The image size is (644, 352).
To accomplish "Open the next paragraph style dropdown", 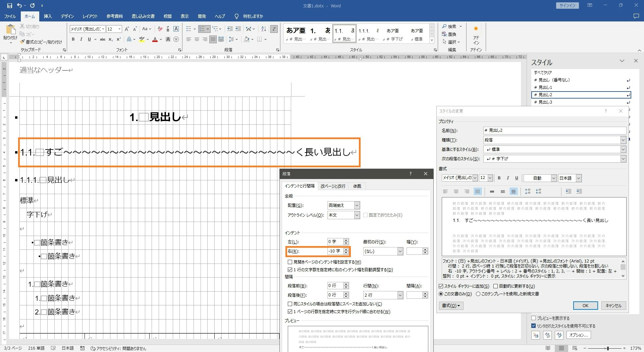I will point(623,159).
